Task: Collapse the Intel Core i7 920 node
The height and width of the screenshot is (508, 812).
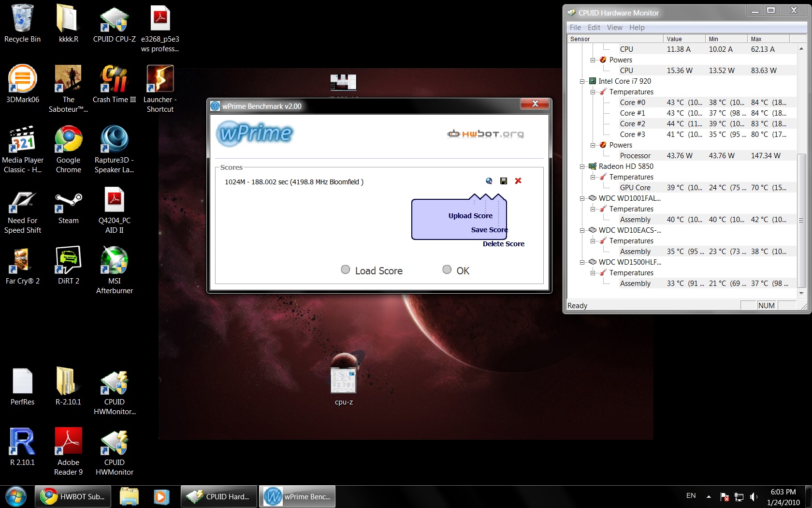Action: point(582,81)
